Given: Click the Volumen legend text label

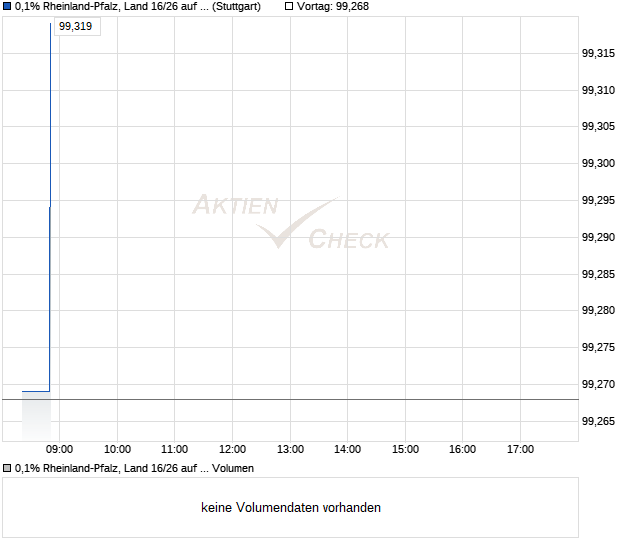Looking at the screenshot, I should pyautogui.click(x=134, y=469).
